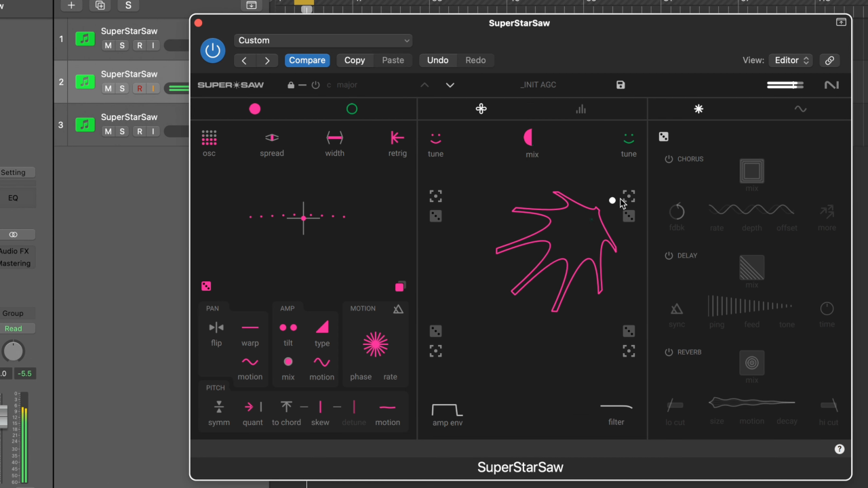Click the add track plus button
Image resolution: width=868 pixels, height=488 pixels.
tap(71, 5)
